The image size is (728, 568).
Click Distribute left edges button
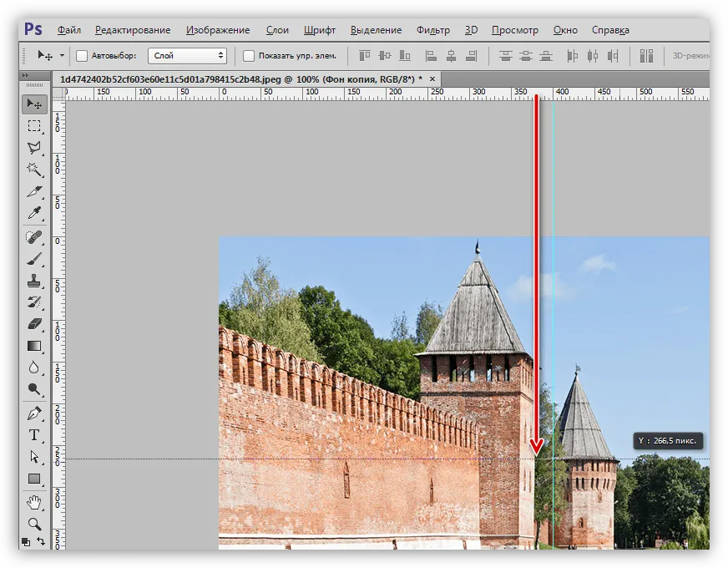tap(573, 56)
